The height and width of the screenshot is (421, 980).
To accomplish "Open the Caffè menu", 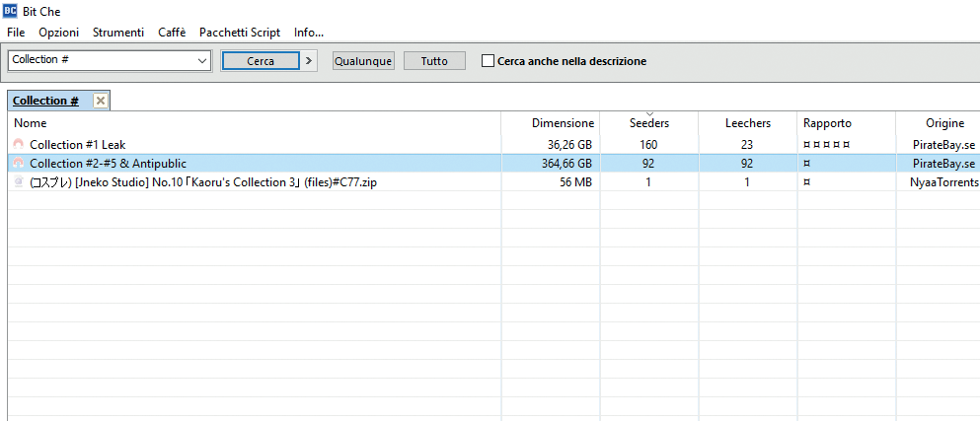I will pos(172,33).
